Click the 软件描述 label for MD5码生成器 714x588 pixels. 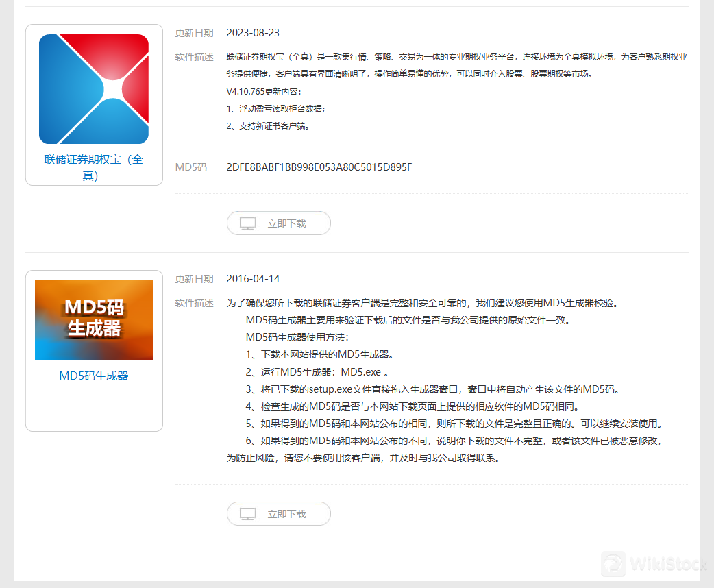coord(195,303)
